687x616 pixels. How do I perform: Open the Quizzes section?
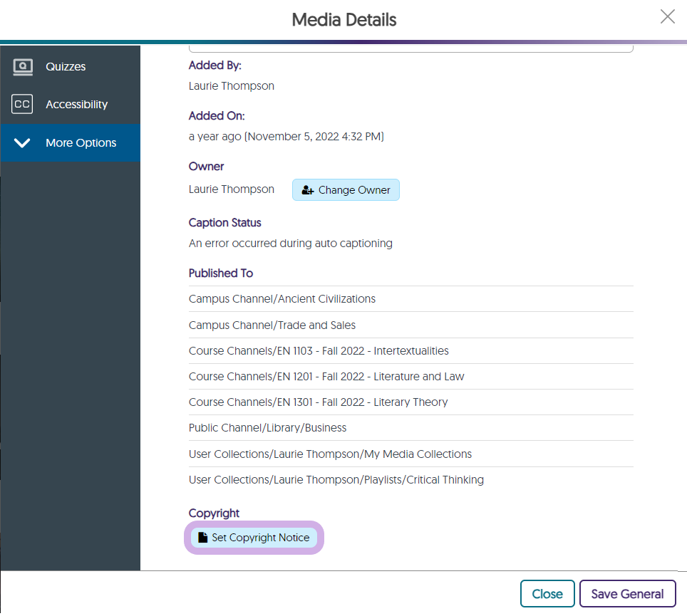pyautogui.click(x=66, y=66)
